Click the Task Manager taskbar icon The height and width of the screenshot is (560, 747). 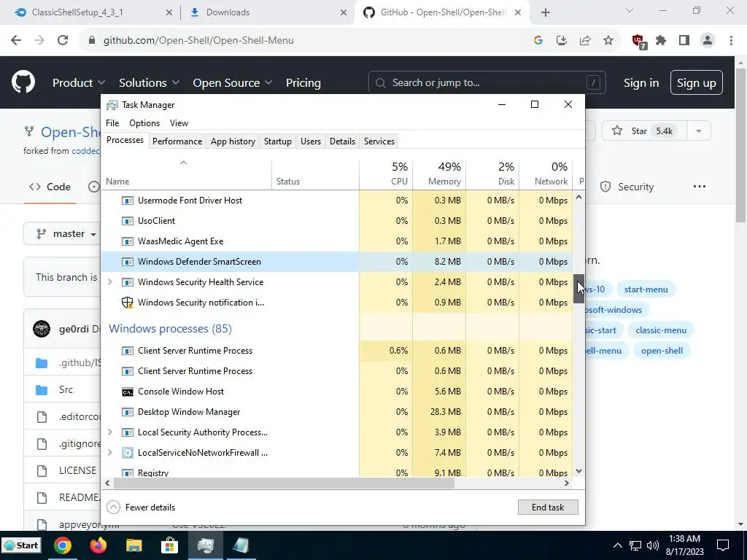205,545
